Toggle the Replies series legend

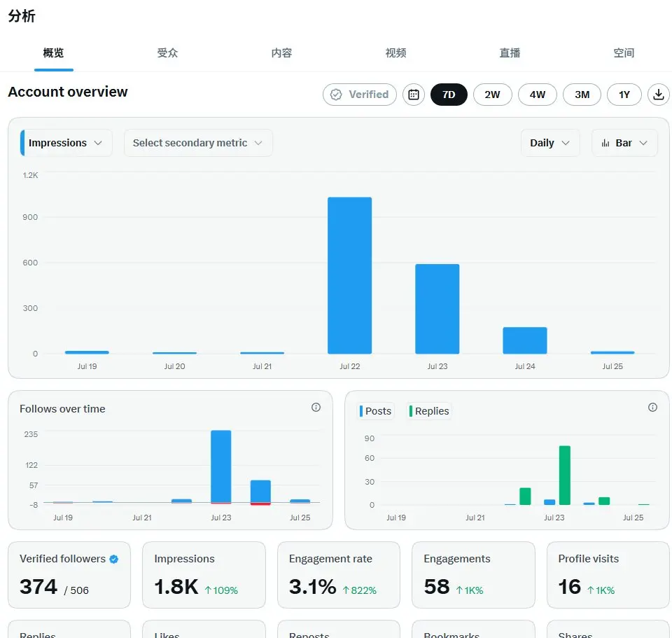pos(429,411)
